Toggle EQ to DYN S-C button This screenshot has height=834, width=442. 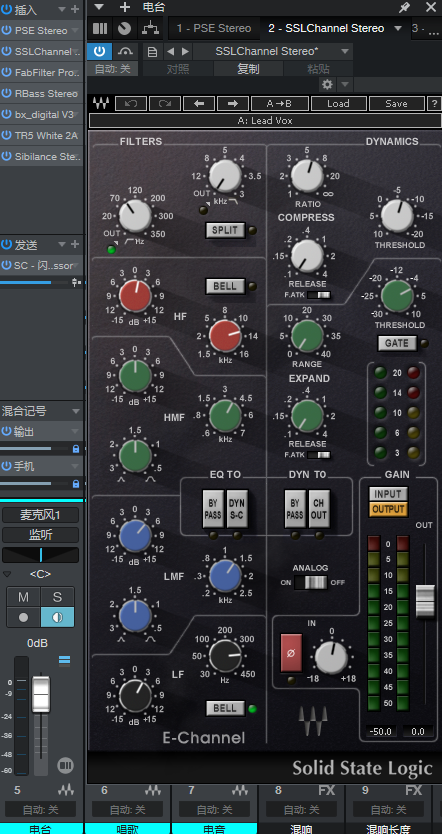[x=237, y=508]
